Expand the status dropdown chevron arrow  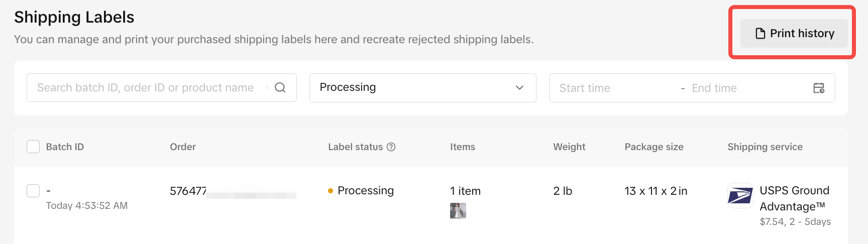[519, 88]
